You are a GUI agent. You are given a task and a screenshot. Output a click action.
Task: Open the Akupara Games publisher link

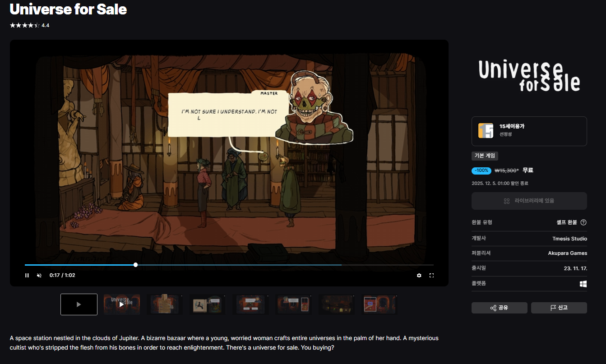(567, 253)
